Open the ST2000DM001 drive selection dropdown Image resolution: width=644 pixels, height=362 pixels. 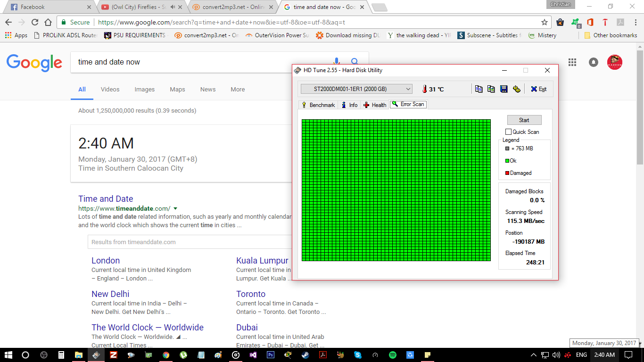tap(356, 89)
